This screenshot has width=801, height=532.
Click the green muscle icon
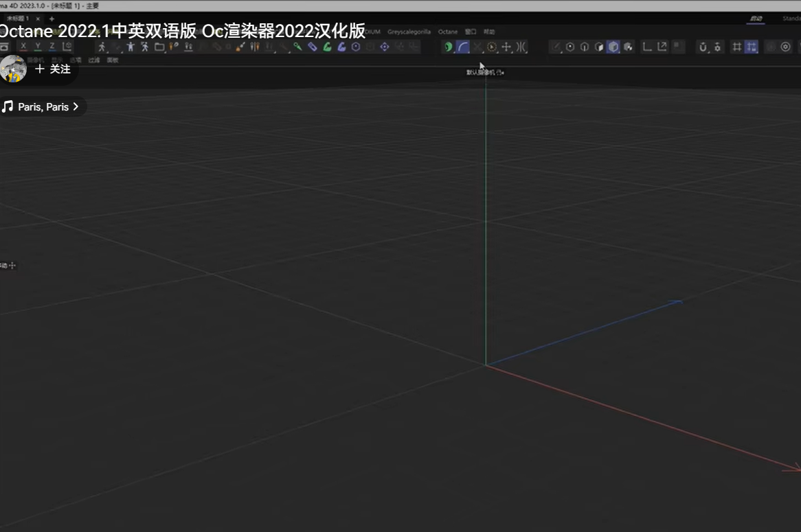click(327, 47)
